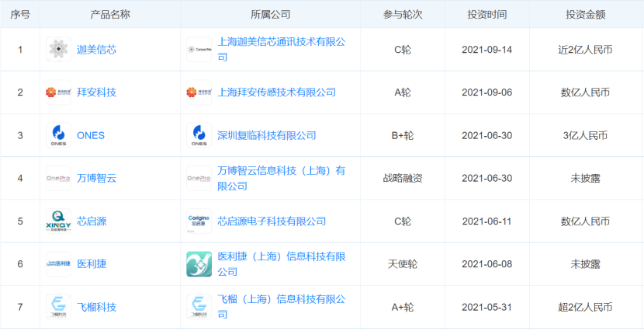Viewport: 644px width, 331px height.
Task: Open 万博智云信息科技（上海）有限公司 link
Action: pos(282,178)
